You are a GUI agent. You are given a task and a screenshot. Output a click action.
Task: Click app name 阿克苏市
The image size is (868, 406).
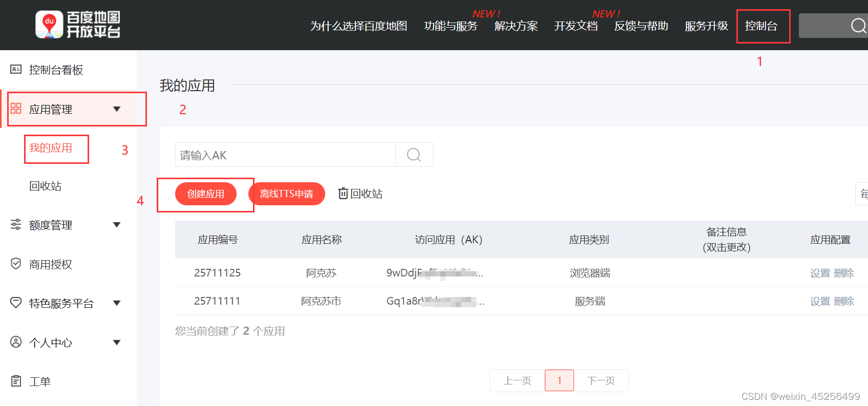pos(321,301)
